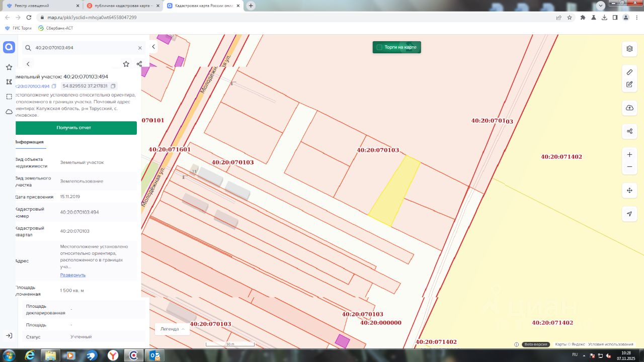
Task: Zoom out the map with minus button
Action: point(629,167)
